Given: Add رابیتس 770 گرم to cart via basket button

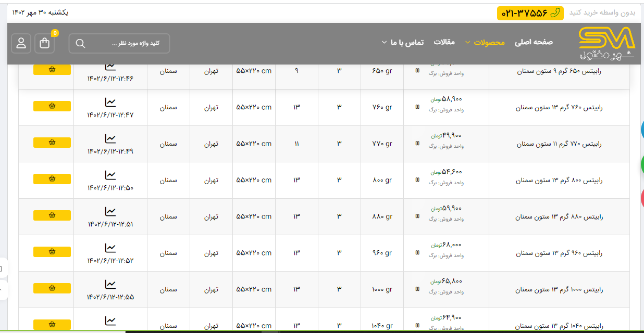Looking at the screenshot, I should click(52, 142).
